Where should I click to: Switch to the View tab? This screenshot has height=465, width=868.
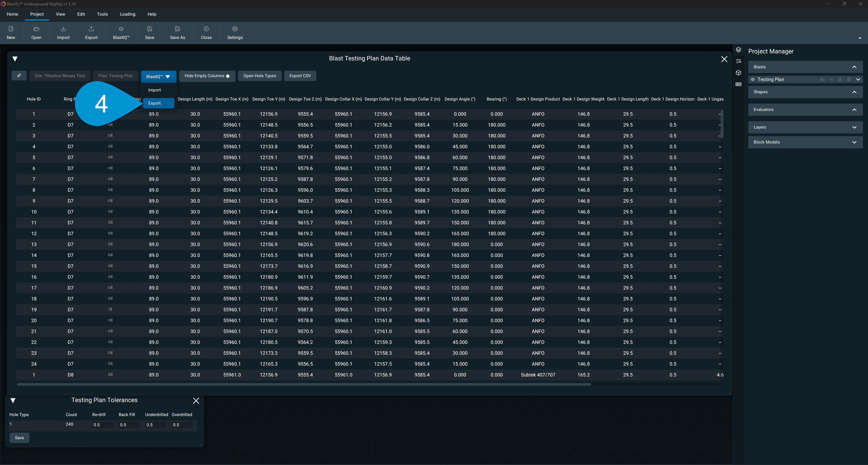tap(60, 14)
